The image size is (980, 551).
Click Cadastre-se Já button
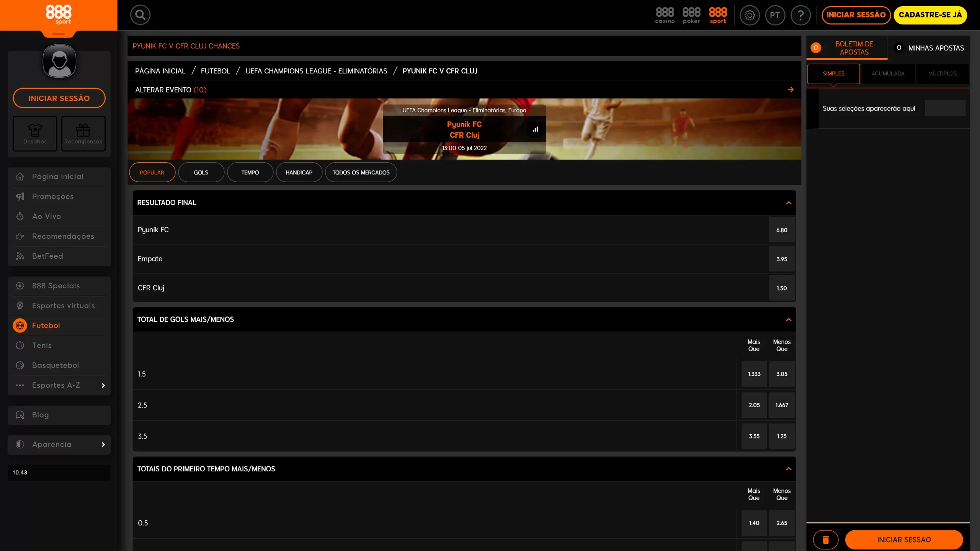tap(930, 15)
